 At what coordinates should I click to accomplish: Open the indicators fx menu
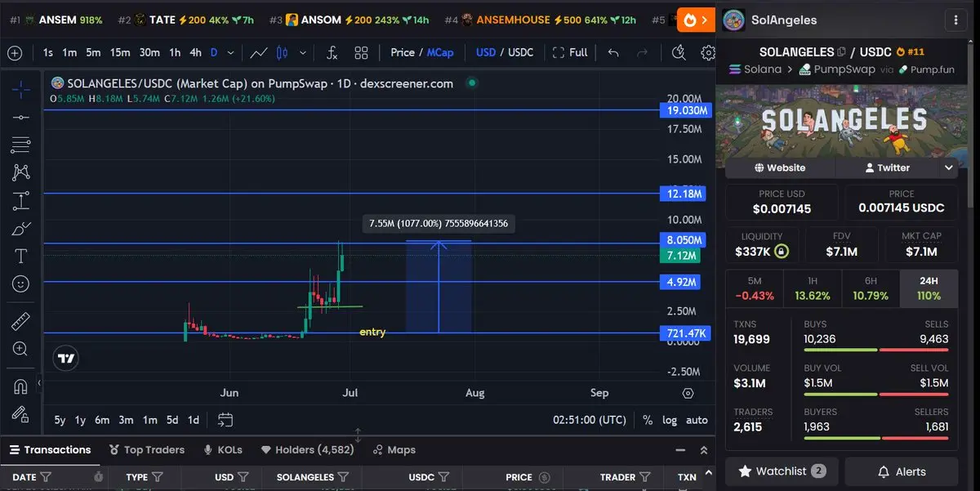click(x=332, y=53)
